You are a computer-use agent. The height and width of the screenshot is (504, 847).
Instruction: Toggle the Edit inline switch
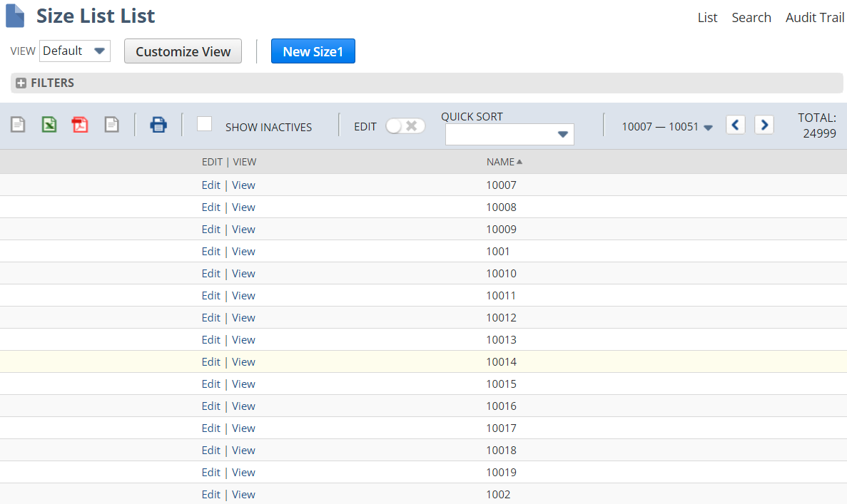tap(405, 126)
